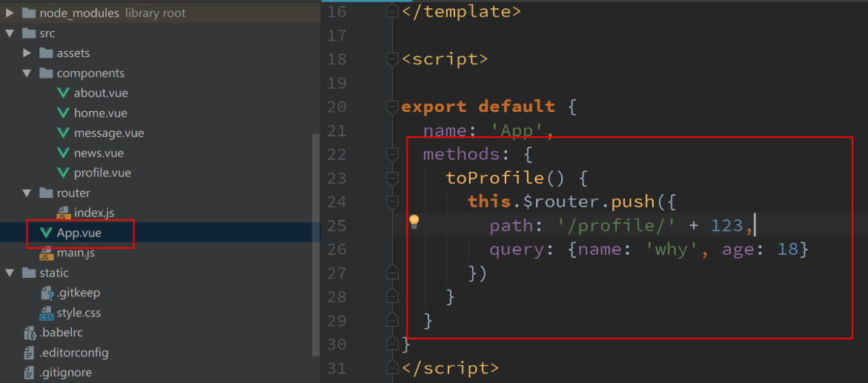Click line number 26 in gutter

pos(337,250)
